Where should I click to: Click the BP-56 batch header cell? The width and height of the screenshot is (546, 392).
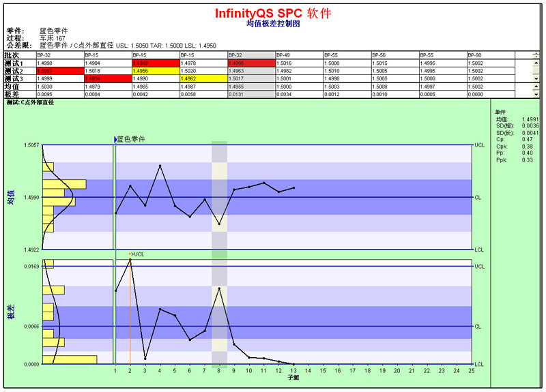395,55
